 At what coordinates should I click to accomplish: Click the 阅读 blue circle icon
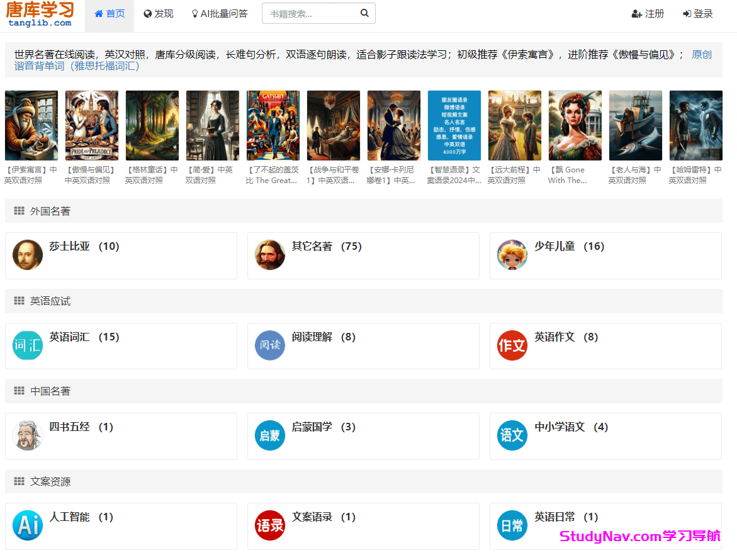[x=270, y=345]
